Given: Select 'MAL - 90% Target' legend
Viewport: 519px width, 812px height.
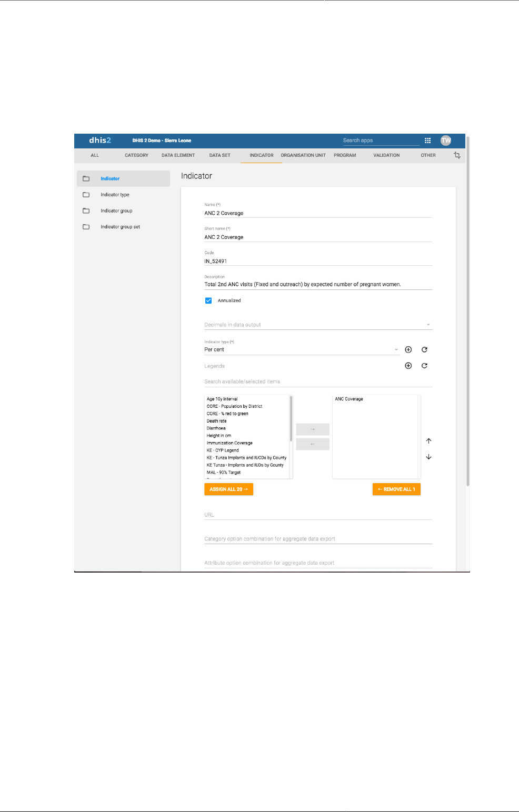Looking at the screenshot, I should [223, 473].
